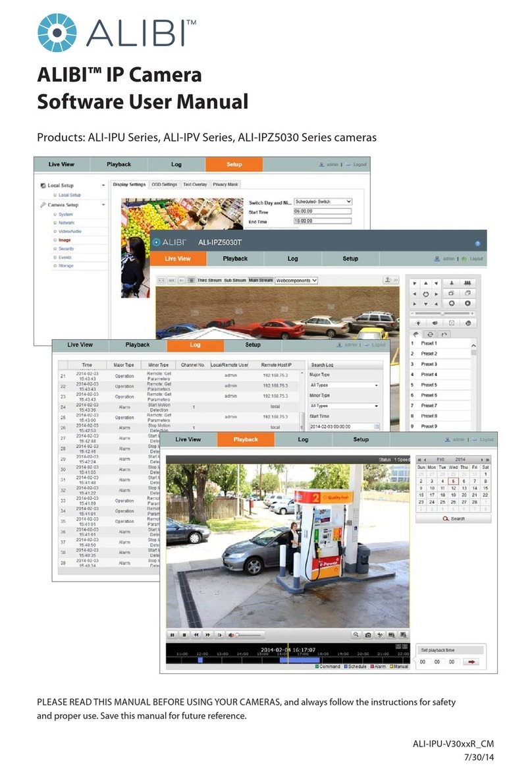This screenshot has width=532, height=774.
Task: Activate the wiper icon in PTZ panel
Action: tap(435, 323)
